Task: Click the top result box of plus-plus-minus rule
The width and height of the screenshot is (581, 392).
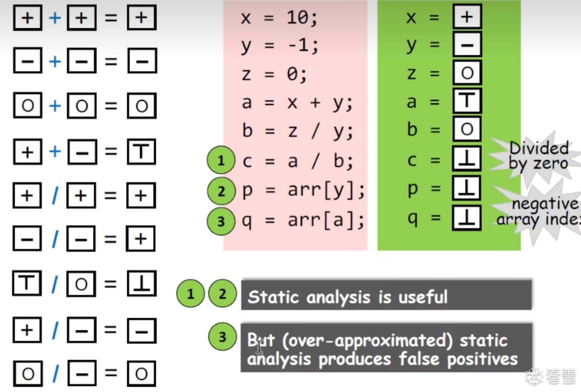Action: pyautogui.click(x=141, y=151)
